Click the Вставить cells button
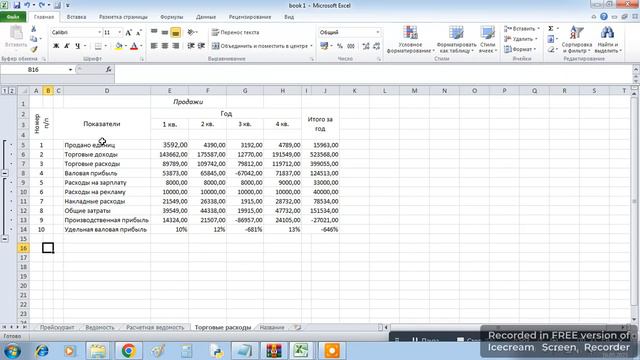This screenshot has height=360, width=640. point(521,29)
